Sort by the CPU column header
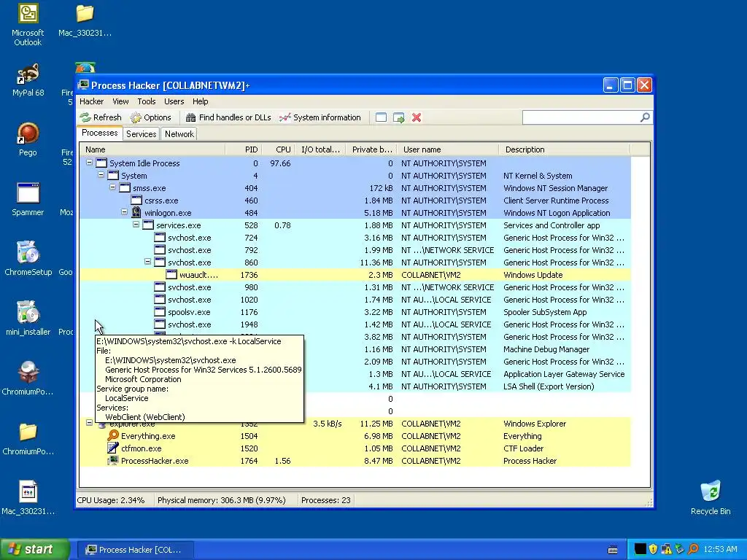This screenshot has height=560, width=747. tap(278, 149)
